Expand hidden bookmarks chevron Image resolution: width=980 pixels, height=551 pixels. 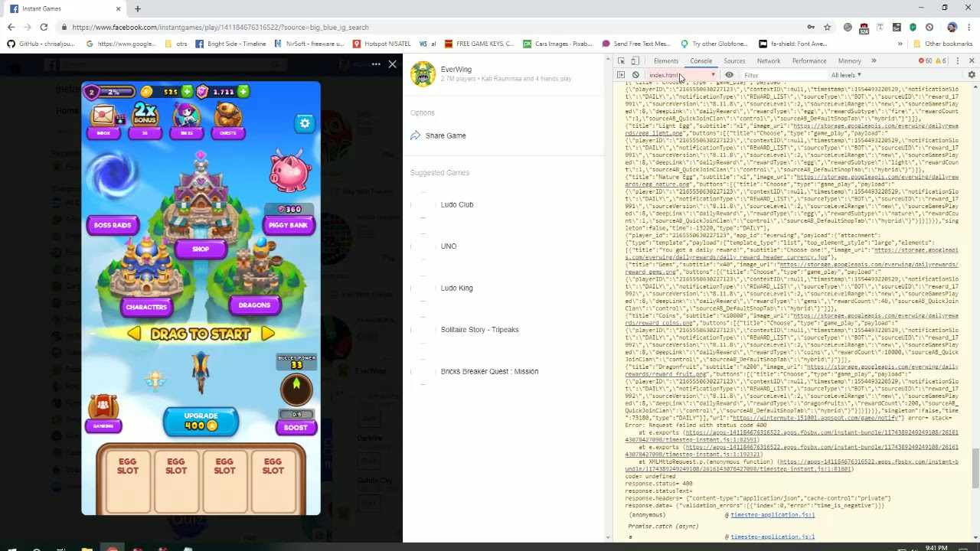click(x=900, y=44)
